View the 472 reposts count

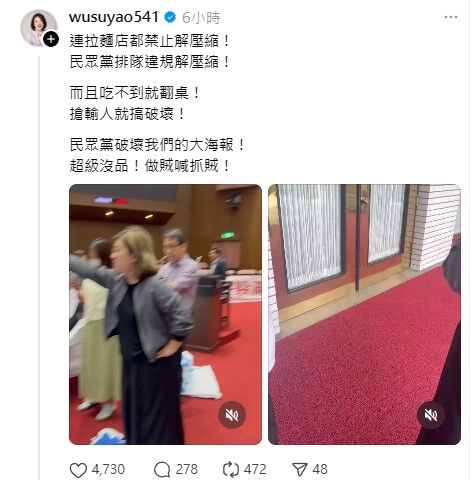pos(255,470)
